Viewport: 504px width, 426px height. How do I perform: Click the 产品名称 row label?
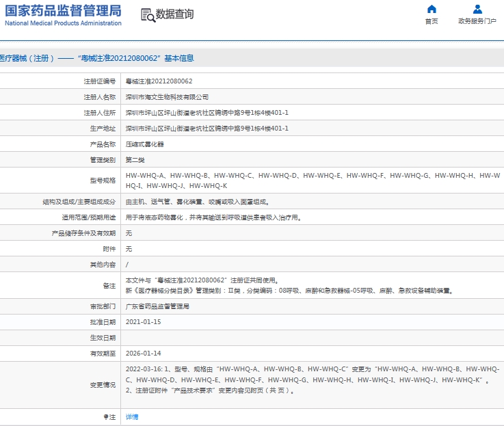click(103, 144)
